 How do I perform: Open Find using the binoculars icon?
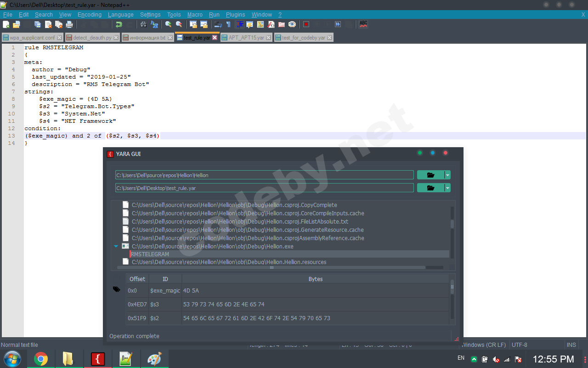144,24
